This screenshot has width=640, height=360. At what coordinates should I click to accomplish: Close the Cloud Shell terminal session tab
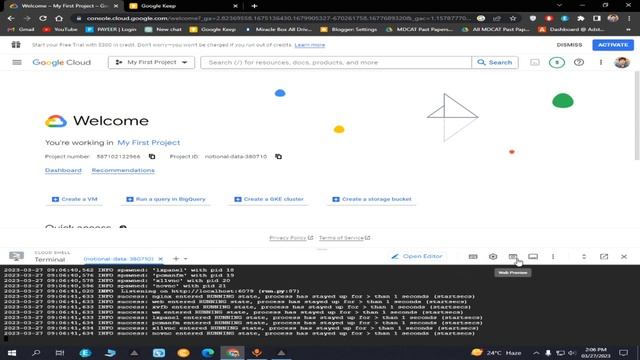click(160, 259)
